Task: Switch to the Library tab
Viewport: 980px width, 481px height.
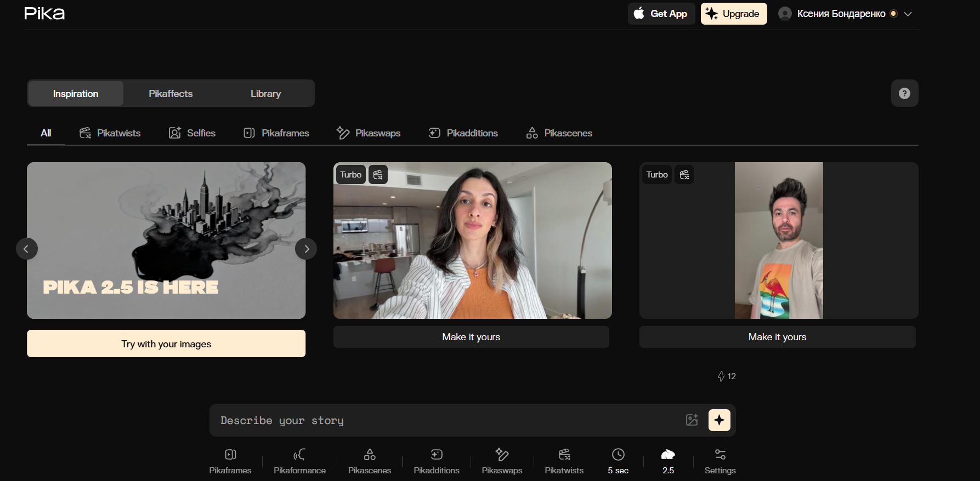Action: point(265,94)
